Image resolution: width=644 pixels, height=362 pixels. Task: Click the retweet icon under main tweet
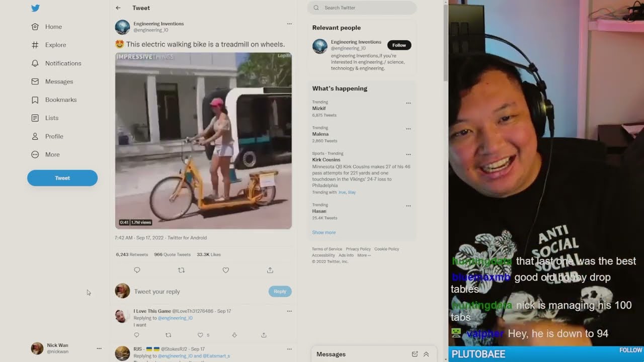181,270
